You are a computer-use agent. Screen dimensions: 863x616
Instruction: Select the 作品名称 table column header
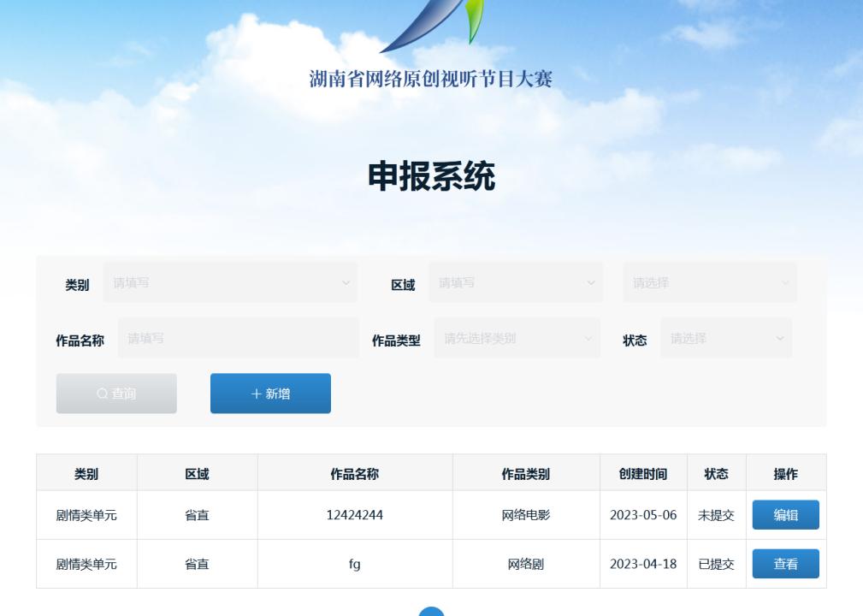pyautogui.click(x=355, y=472)
